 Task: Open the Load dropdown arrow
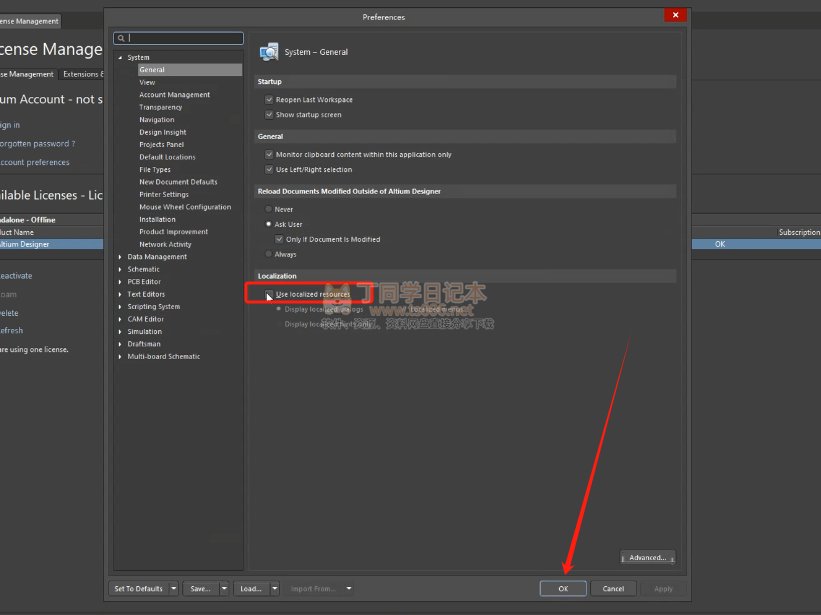tap(274, 589)
